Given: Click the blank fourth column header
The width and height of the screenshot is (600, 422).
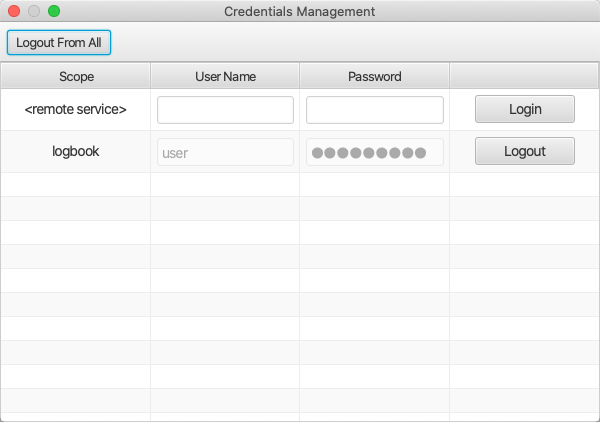Looking at the screenshot, I should 524,76.
